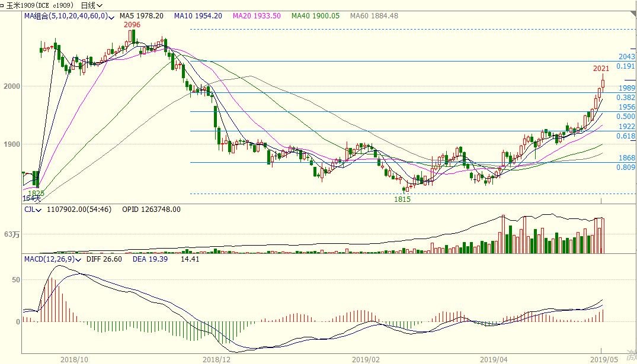Viewport: 637px width, 364px height.
Task: Click the OPID 1263748.00 open interest label
Action: [x=151, y=210]
